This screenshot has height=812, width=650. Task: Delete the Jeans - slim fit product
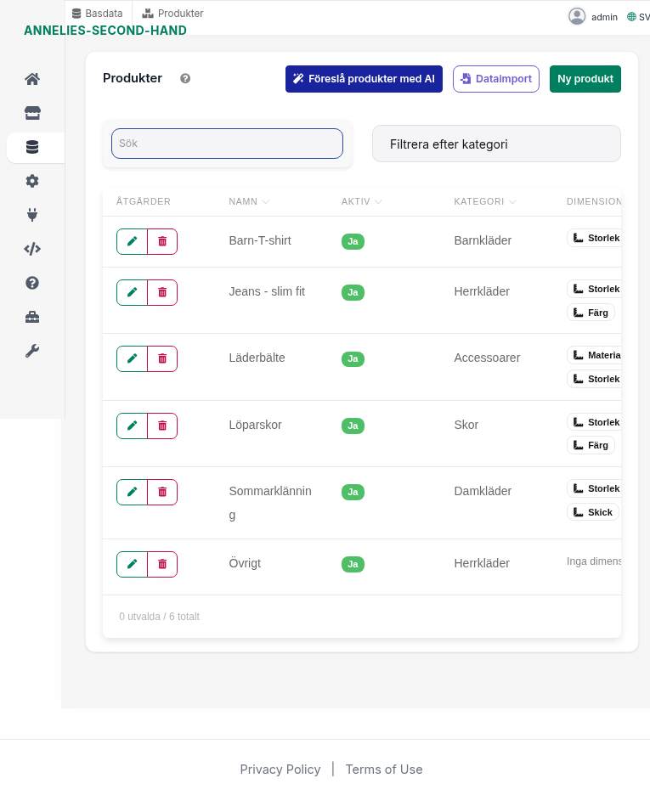pos(162,292)
